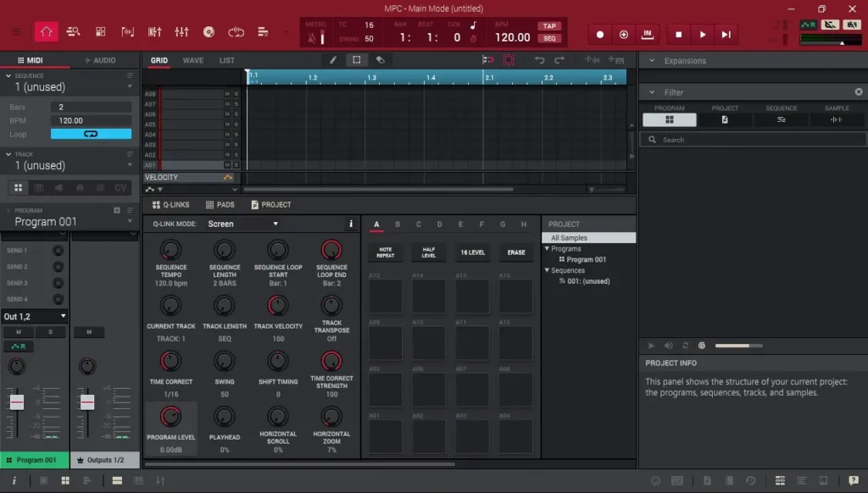Viewport: 868px width, 493px height.
Task: Open the browser mode icon in top toolbar
Action: pos(73,32)
